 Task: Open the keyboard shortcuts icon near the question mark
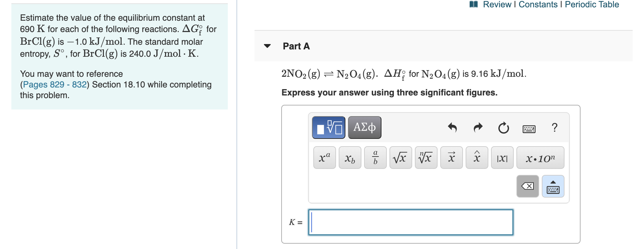click(529, 129)
